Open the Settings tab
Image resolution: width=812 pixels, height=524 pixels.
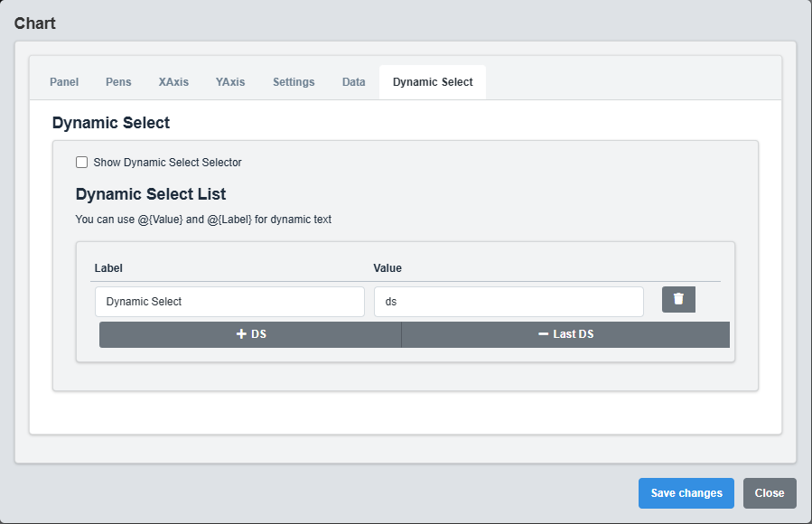point(293,81)
